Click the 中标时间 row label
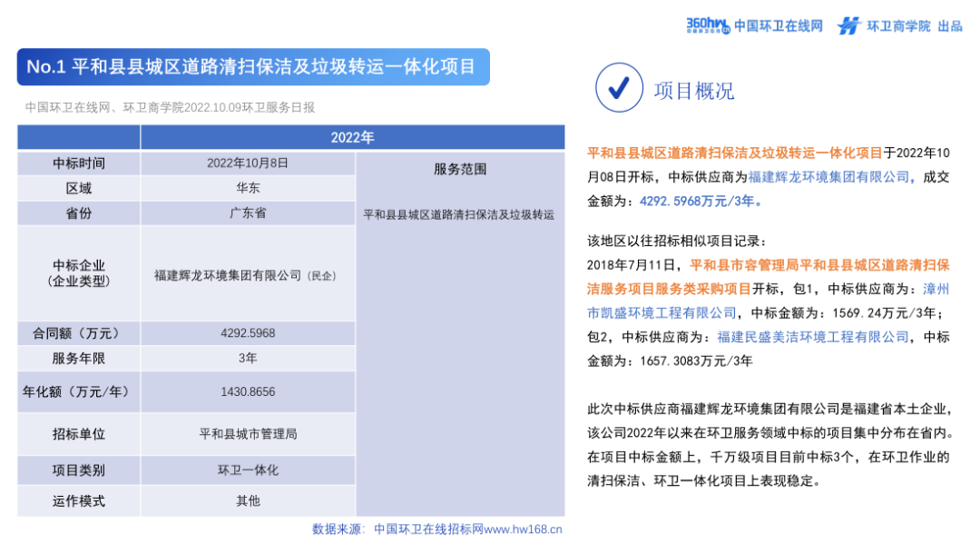980x544 pixels. [79, 163]
